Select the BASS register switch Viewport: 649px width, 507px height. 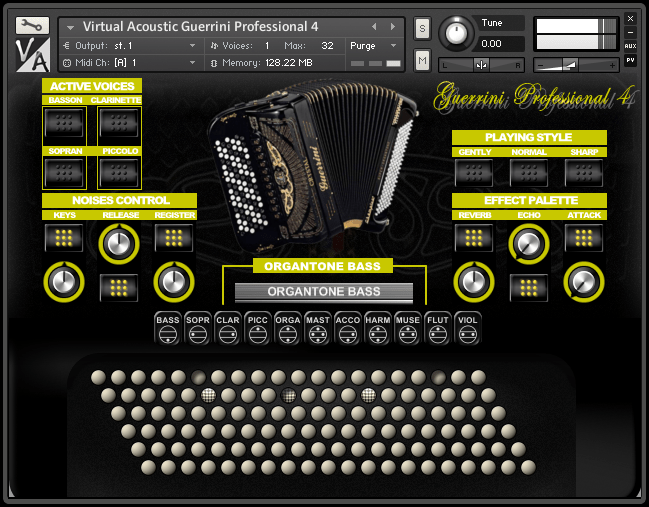(168, 329)
